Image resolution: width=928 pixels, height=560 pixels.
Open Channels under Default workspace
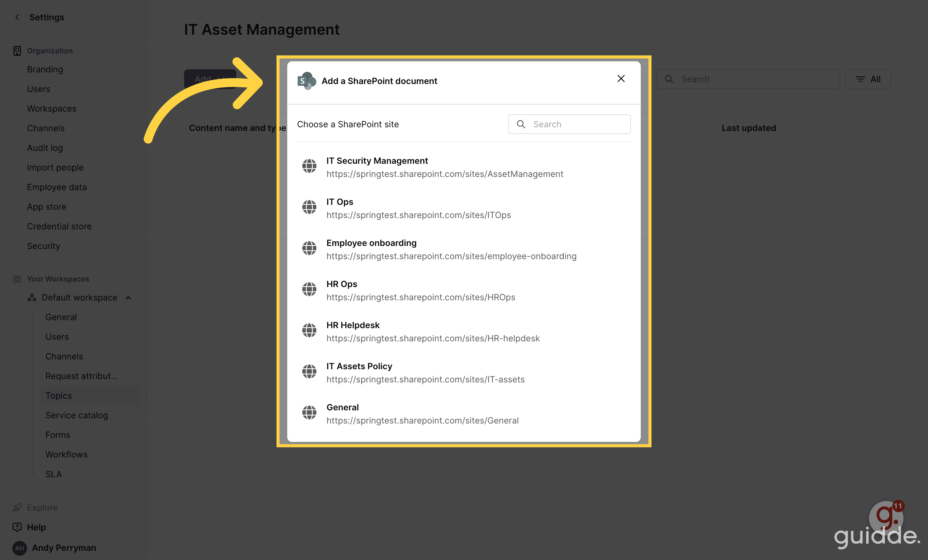[x=64, y=356]
